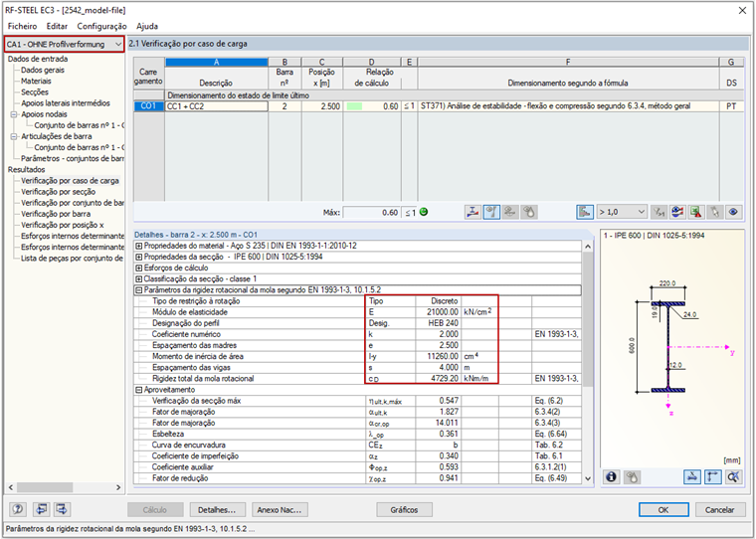Click the Detalhes... button

point(218,509)
